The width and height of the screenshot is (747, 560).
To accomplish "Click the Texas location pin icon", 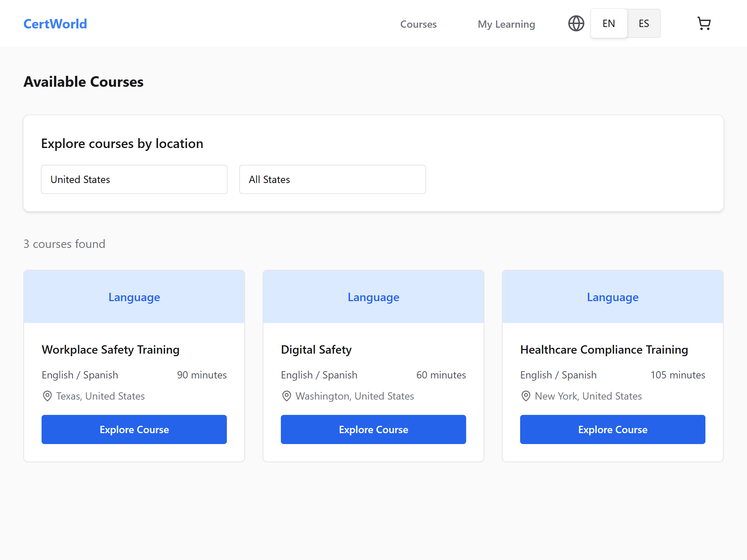I will pos(47,396).
